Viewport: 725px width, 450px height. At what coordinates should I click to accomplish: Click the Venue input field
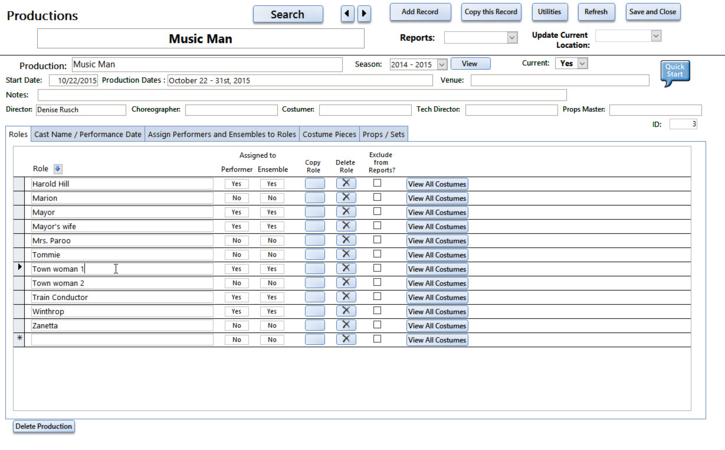pyautogui.click(x=560, y=80)
